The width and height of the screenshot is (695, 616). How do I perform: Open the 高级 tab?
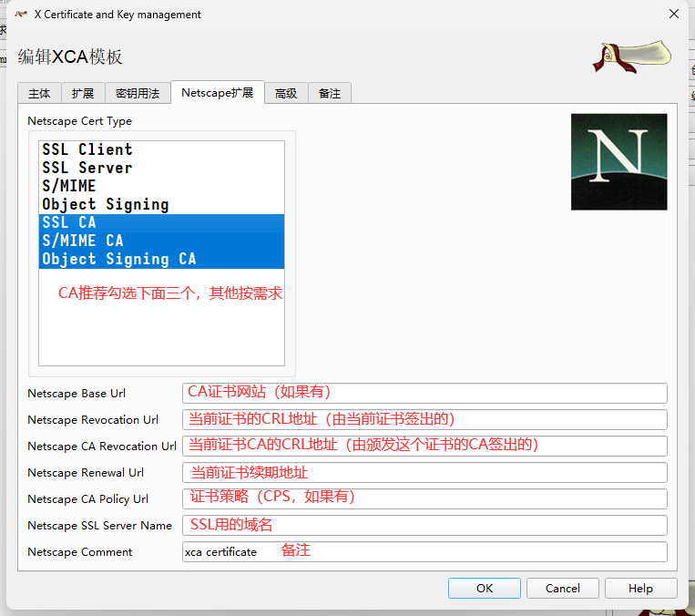286,93
